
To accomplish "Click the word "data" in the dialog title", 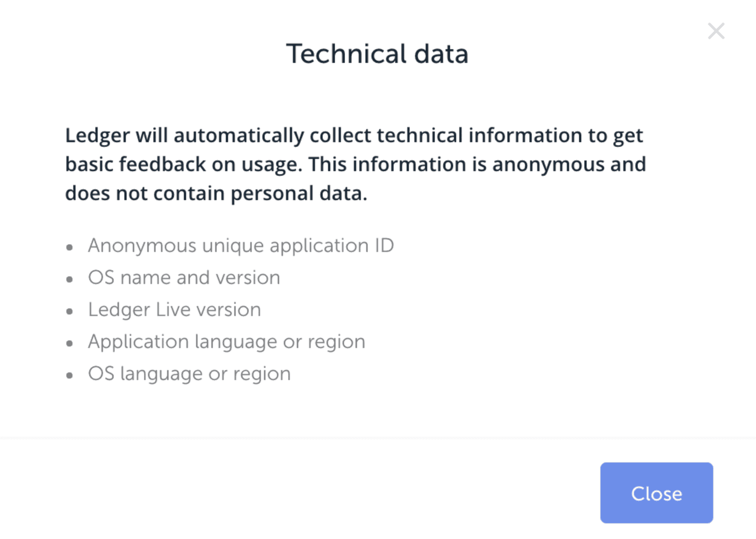I will click(x=441, y=54).
